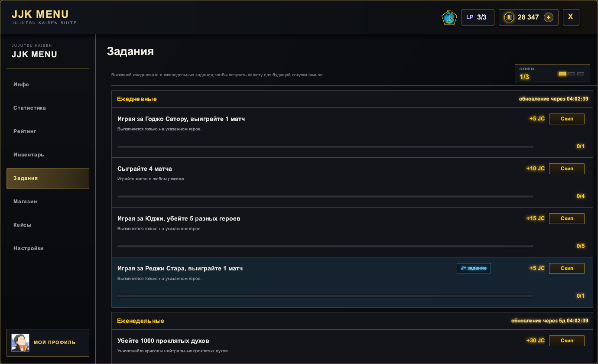Click title 'Играя за Реджи Стара, выиграйте 1 матч'

(180, 268)
